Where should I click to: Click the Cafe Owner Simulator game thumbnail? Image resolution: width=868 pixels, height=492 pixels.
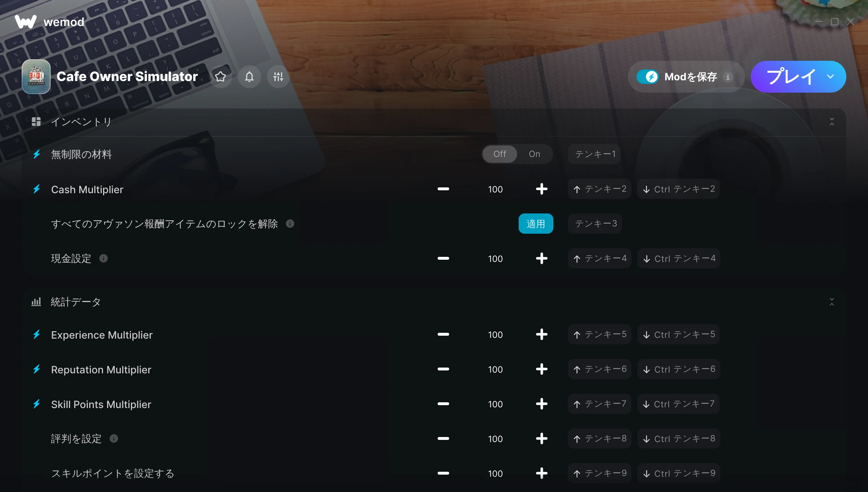36,77
